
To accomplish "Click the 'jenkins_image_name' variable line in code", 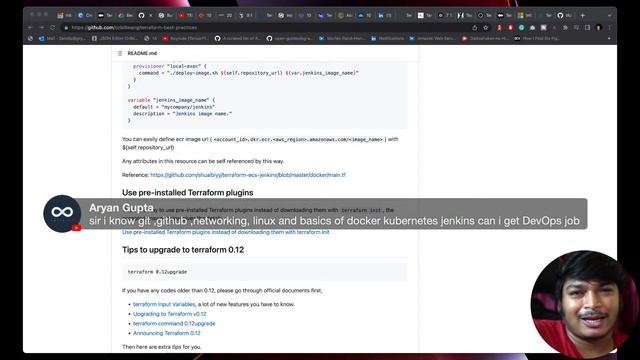I will tap(171, 100).
